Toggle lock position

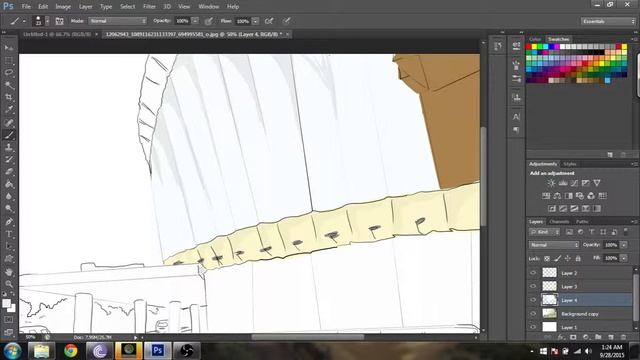[x=568, y=258]
